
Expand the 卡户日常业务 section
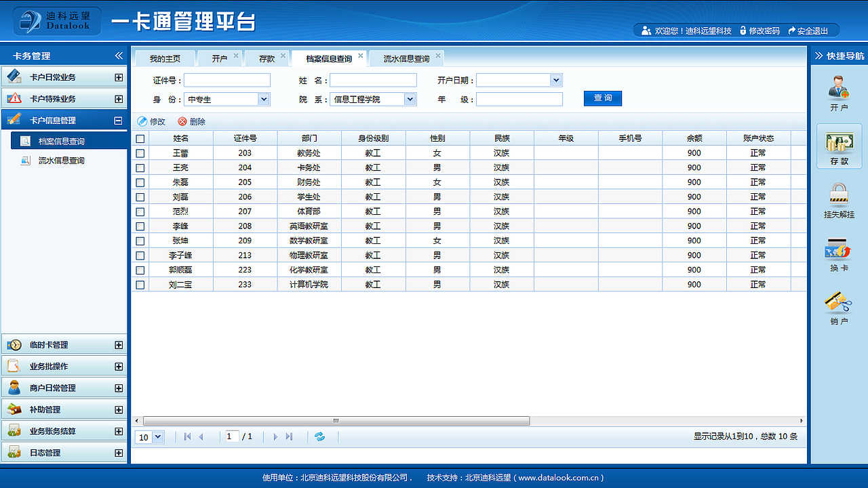(119, 77)
